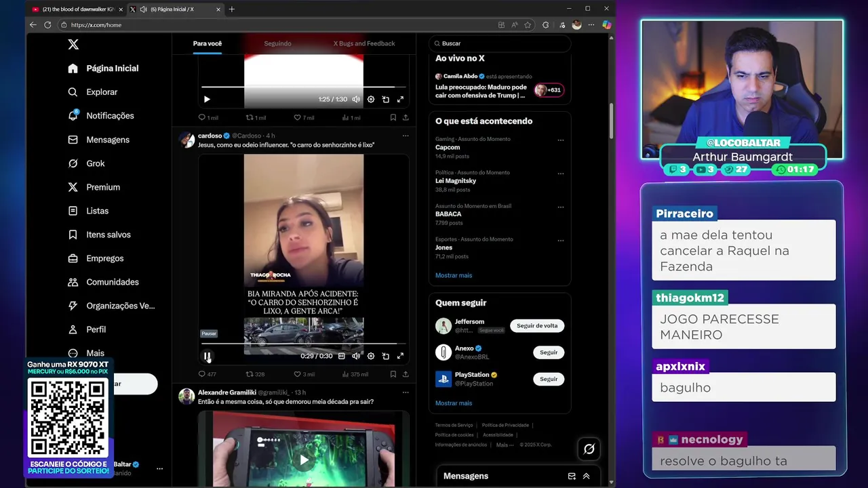
Task: Follow PlayStation with the Seguir button
Action: coord(549,379)
